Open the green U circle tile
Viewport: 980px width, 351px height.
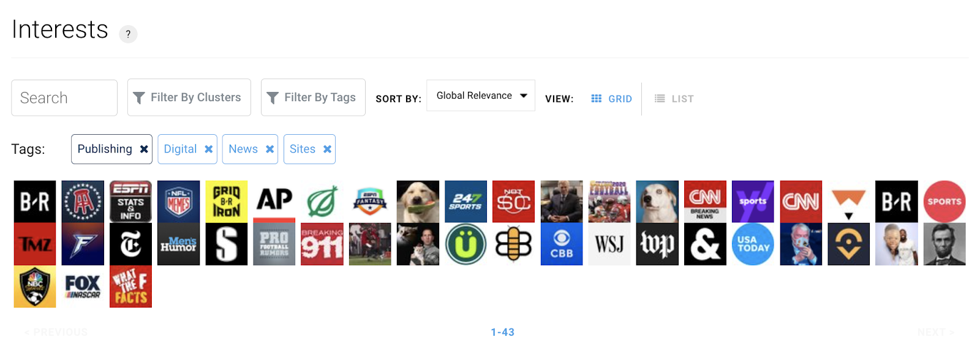[x=466, y=244]
